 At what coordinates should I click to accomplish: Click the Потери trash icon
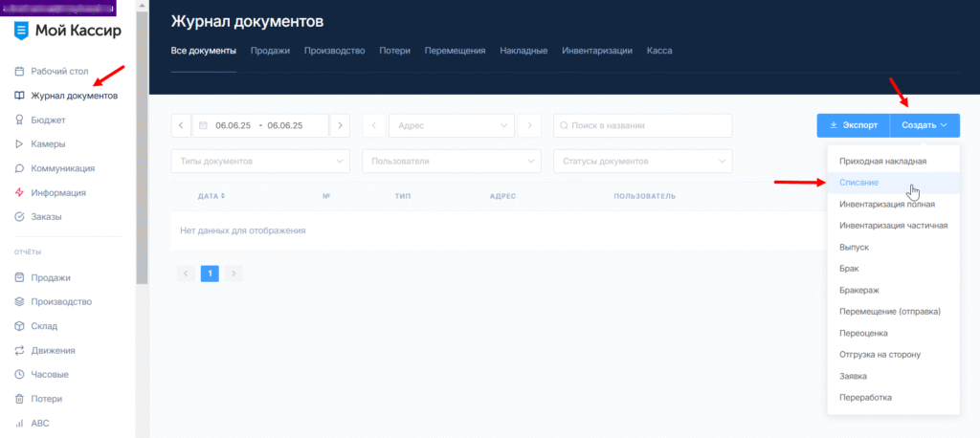click(x=19, y=399)
